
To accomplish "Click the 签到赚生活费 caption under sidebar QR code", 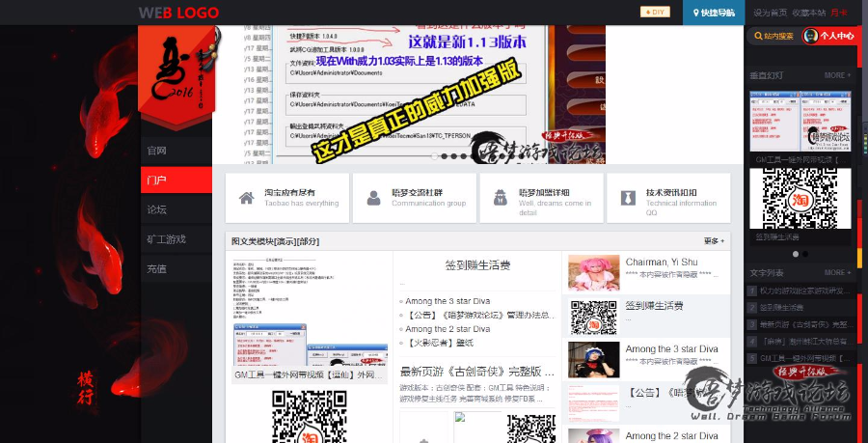I will coord(777,237).
